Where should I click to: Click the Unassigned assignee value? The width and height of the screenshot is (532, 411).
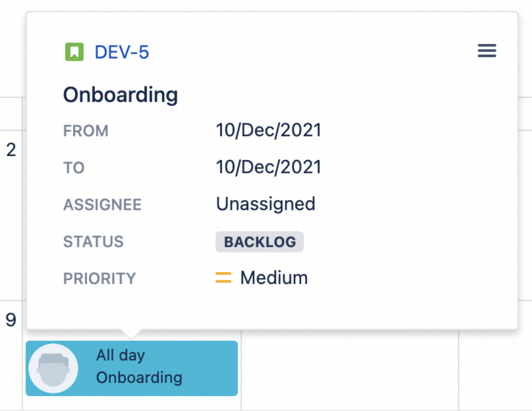tap(266, 204)
